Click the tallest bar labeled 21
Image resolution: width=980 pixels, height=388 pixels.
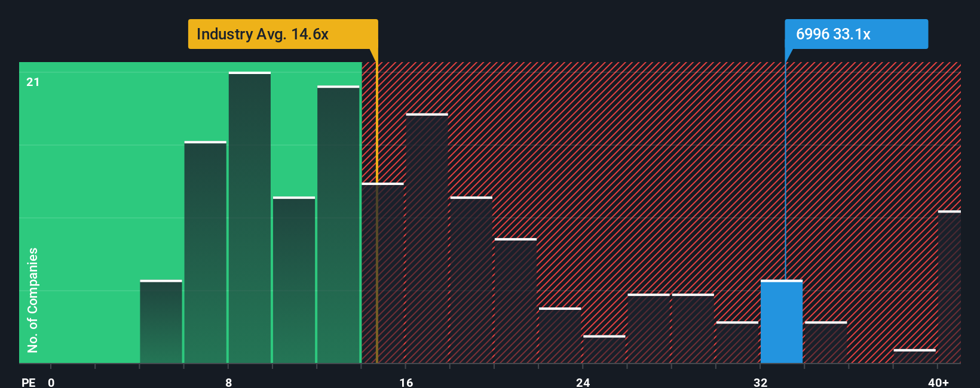pyautogui.click(x=250, y=218)
